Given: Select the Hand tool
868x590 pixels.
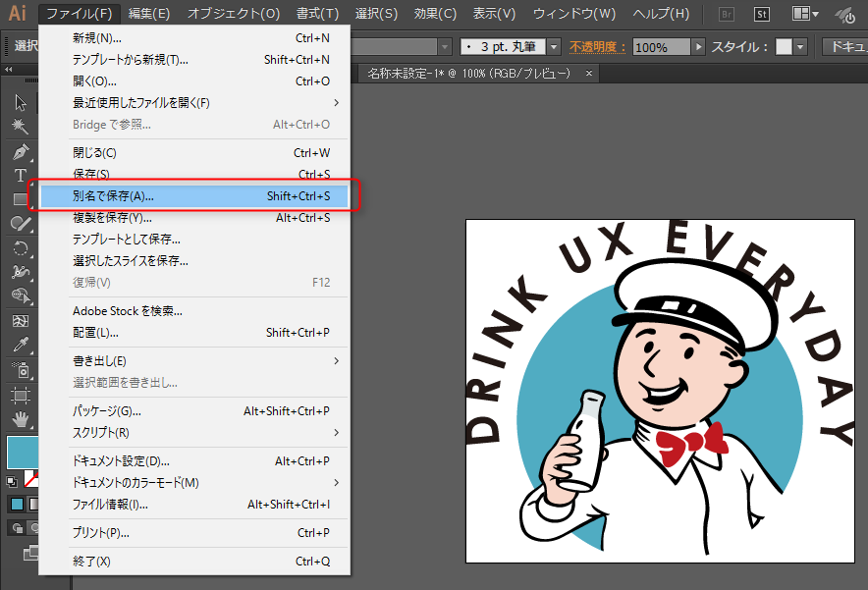Looking at the screenshot, I should pyautogui.click(x=20, y=420).
